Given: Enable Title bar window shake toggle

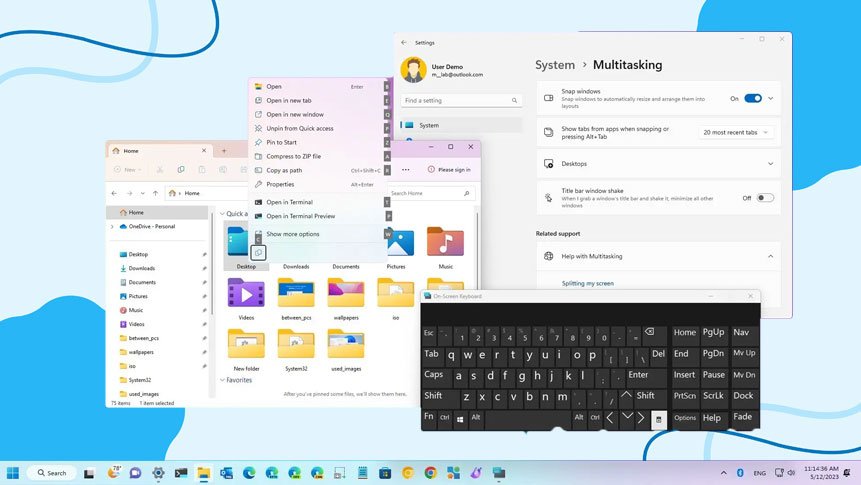Looking at the screenshot, I should click(x=765, y=198).
